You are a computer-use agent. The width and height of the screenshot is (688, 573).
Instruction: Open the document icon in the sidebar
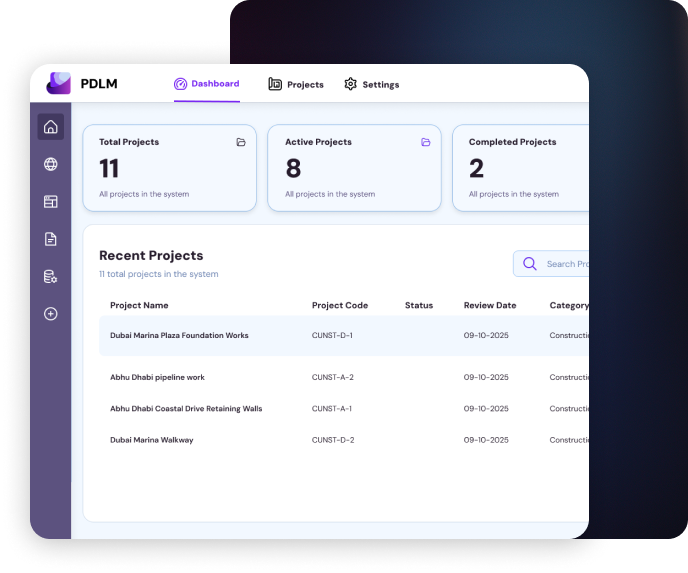[51, 239]
